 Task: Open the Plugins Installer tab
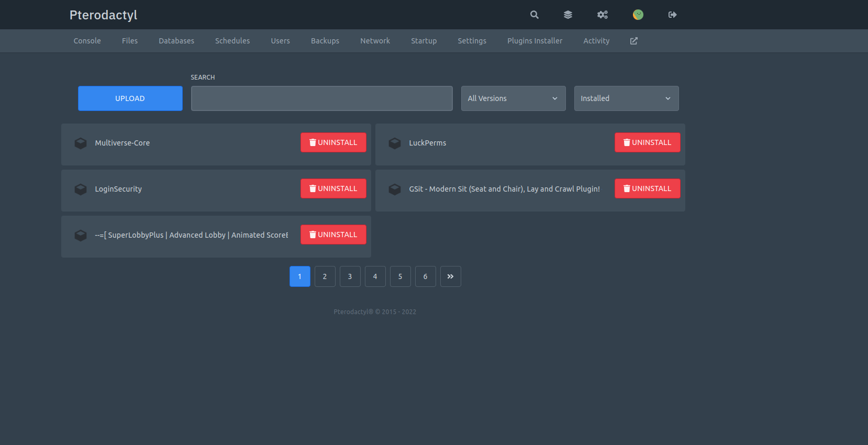point(535,41)
